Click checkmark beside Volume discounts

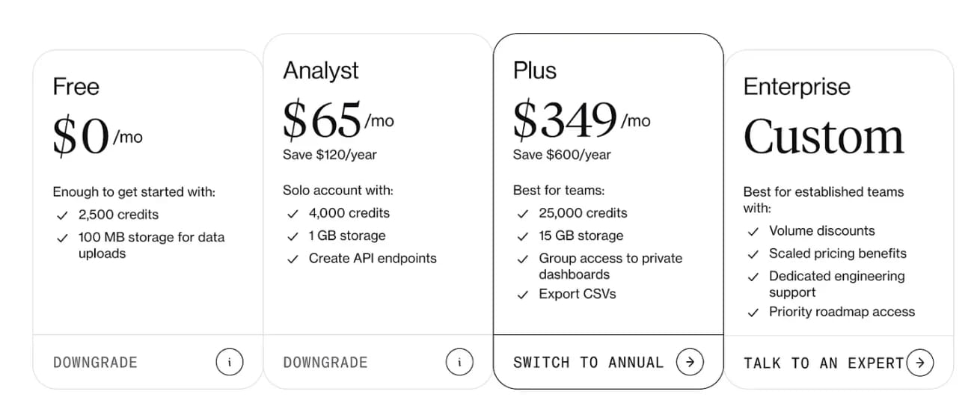[753, 231]
